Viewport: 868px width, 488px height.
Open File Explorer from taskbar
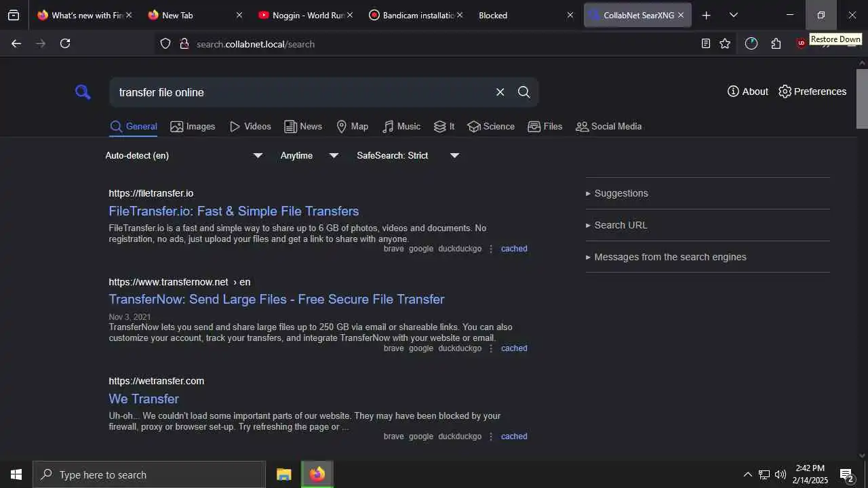(284, 474)
